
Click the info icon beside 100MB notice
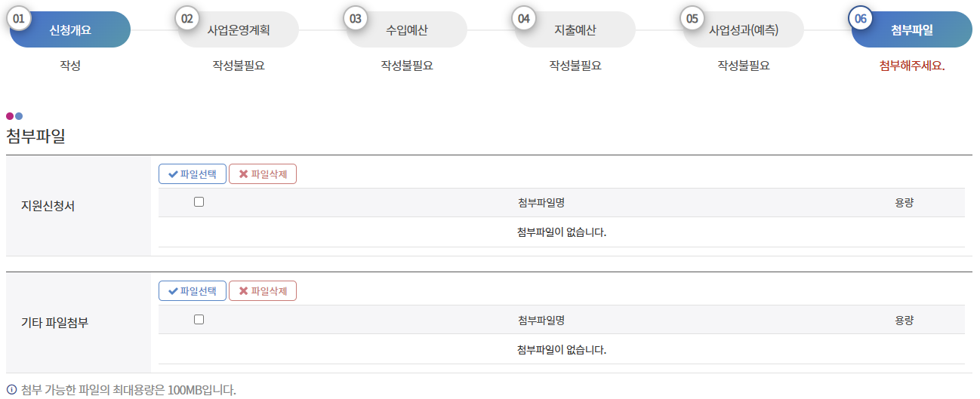tap(11, 390)
